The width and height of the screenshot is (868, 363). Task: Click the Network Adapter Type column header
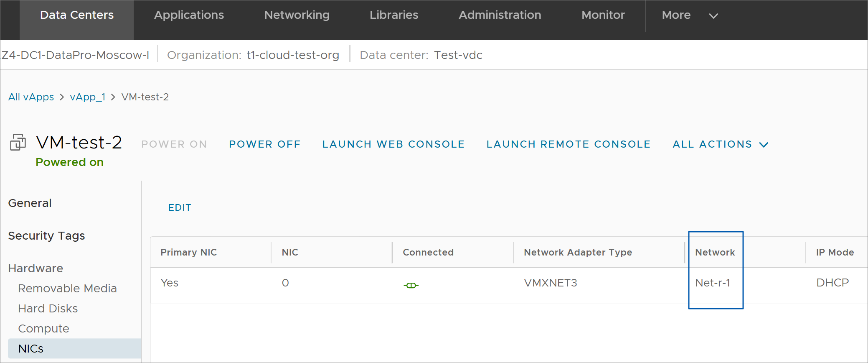578,252
